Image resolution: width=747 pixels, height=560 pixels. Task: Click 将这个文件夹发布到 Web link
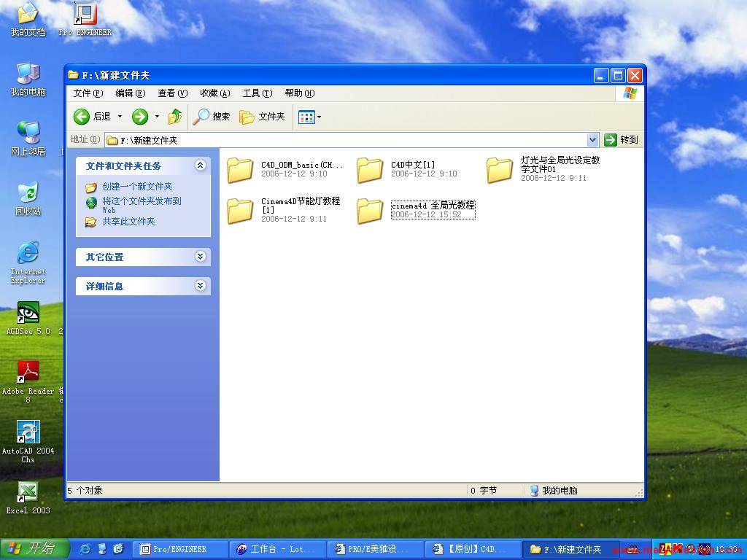142,205
